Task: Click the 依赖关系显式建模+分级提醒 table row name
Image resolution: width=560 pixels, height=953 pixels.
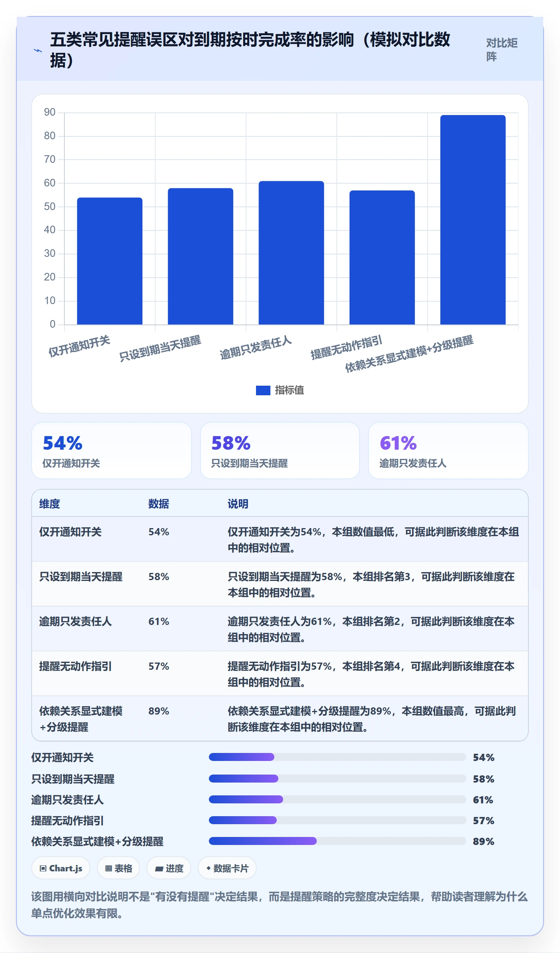Action: (81, 719)
